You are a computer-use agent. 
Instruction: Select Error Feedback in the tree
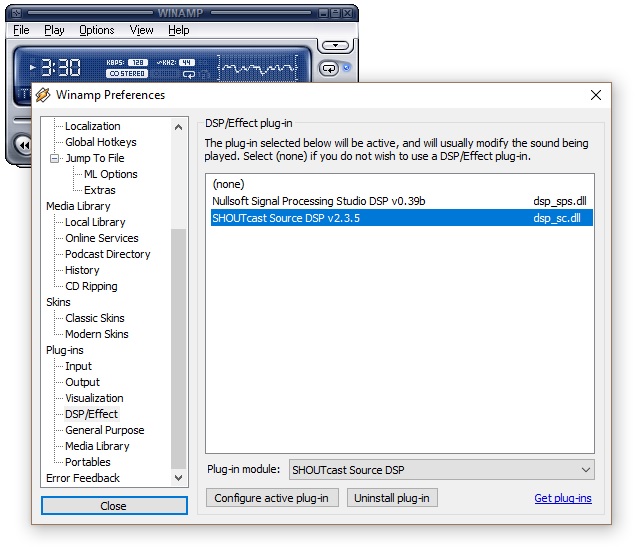click(x=83, y=478)
